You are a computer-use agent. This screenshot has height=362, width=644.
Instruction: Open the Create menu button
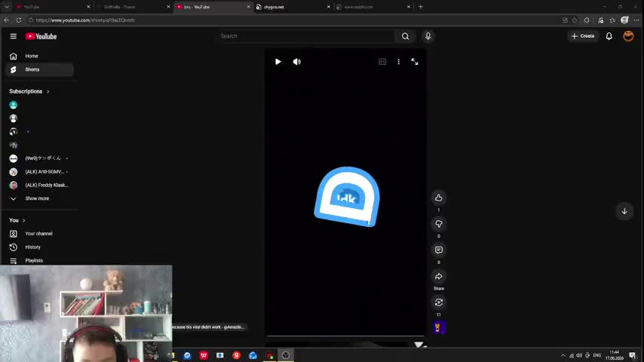pos(582,36)
